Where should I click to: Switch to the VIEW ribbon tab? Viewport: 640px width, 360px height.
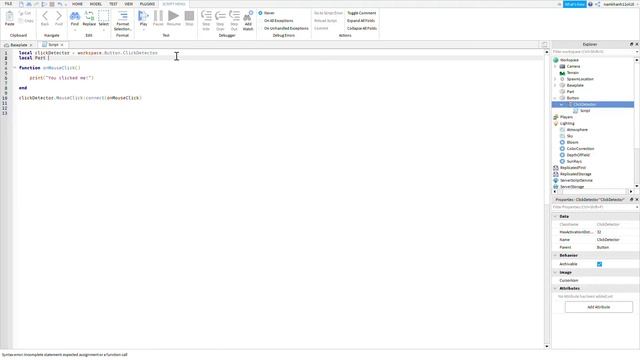(129, 4)
